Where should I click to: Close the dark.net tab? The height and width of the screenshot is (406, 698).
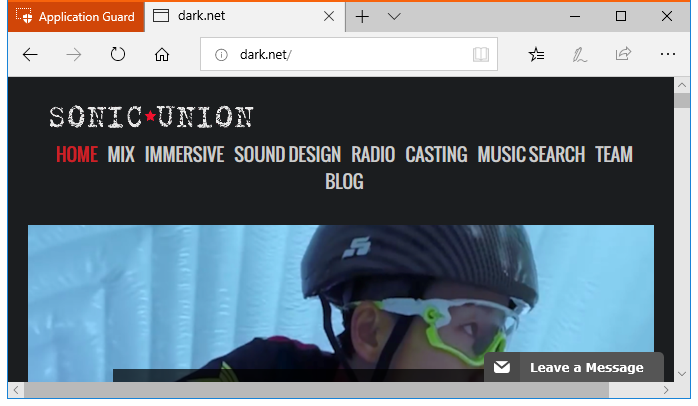pos(330,16)
